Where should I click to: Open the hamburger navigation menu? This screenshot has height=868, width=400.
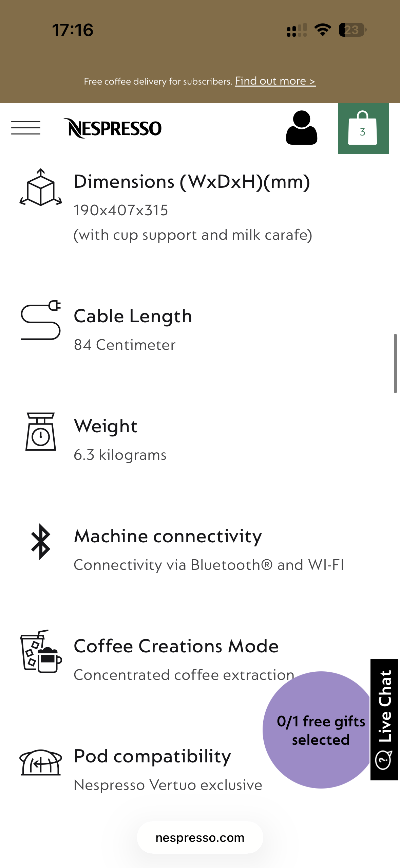(x=25, y=128)
